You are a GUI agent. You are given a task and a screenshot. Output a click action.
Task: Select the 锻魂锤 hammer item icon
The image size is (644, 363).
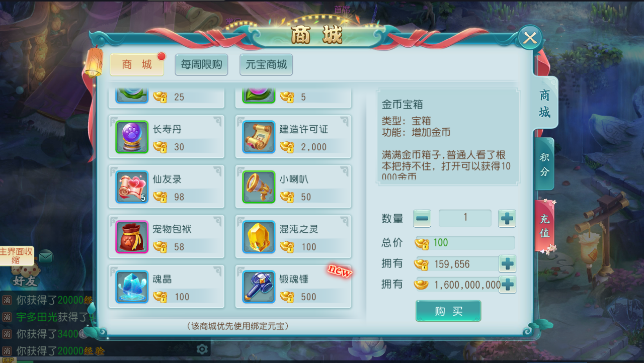259,286
